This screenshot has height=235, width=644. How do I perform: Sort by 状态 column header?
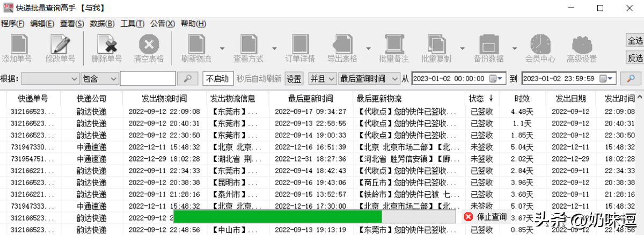click(x=482, y=99)
